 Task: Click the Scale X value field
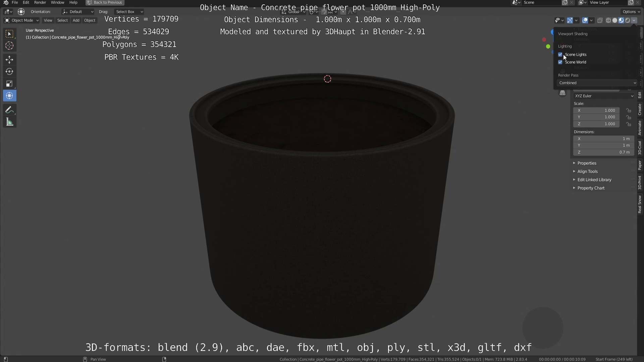point(596,110)
